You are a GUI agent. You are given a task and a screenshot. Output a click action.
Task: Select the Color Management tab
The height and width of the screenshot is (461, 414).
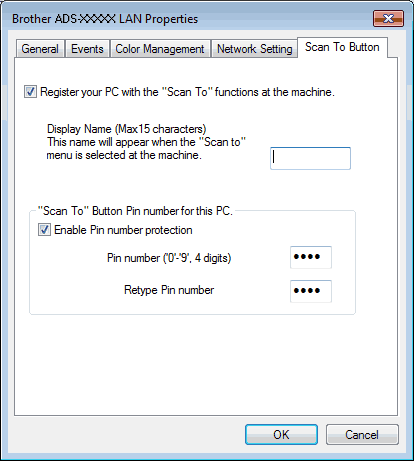160,49
